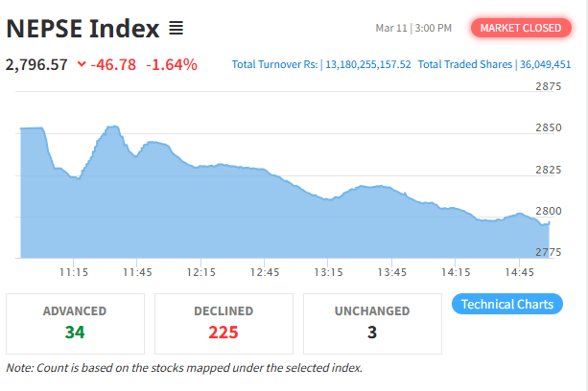Viewport: 588px width, 391px height.
Task: Click the red down-arrow change indicator
Action: coord(82,65)
